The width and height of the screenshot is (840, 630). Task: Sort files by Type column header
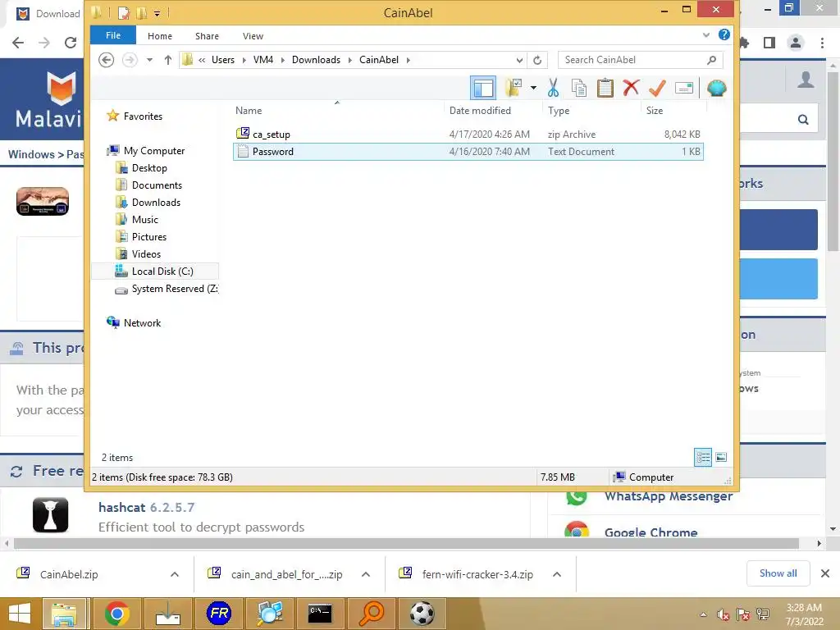click(x=558, y=111)
